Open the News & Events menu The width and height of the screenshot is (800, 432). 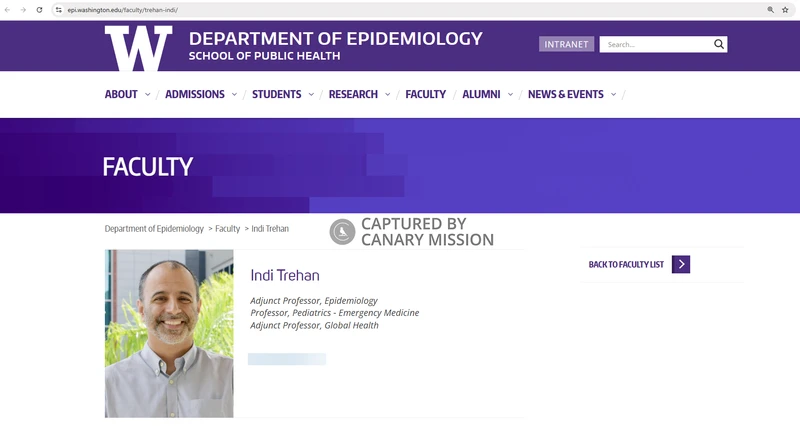point(565,95)
